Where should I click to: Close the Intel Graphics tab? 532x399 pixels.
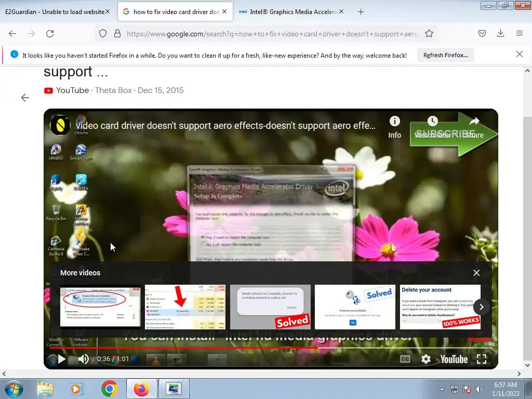(341, 12)
